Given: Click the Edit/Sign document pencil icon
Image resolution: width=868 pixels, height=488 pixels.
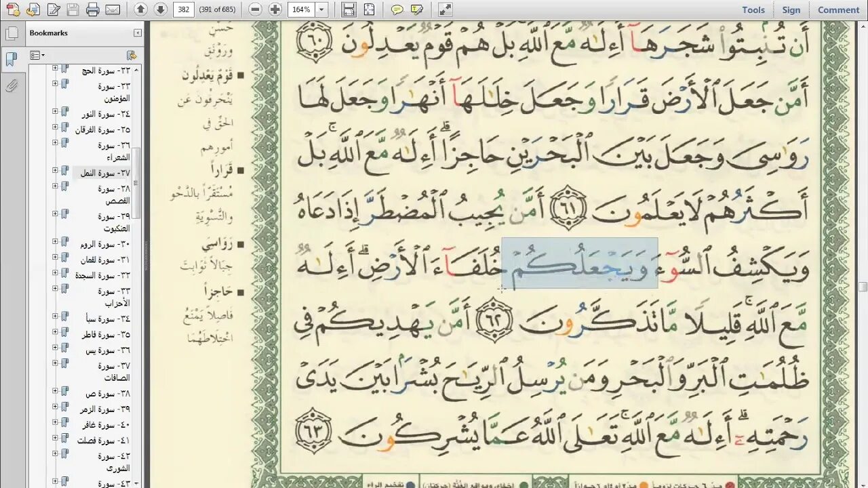Looking at the screenshot, I should pyautogui.click(x=53, y=9).
